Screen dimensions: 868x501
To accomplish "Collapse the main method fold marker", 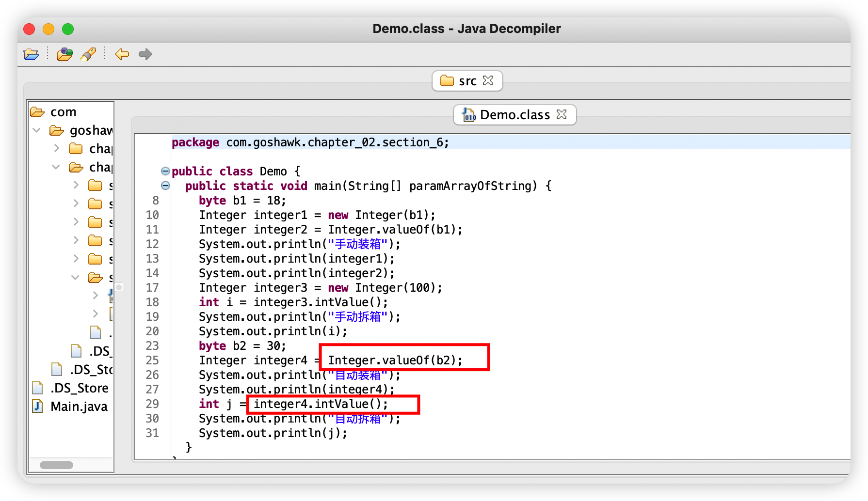I will [x=165, y=186].
